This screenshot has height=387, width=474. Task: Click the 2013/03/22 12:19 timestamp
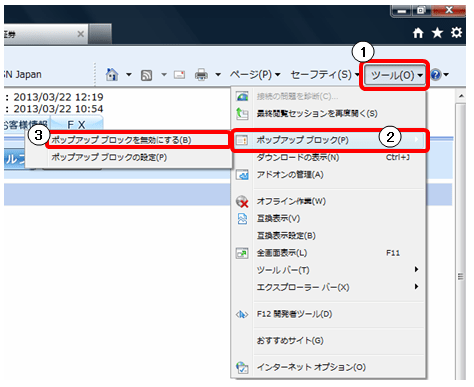point(58,97)
